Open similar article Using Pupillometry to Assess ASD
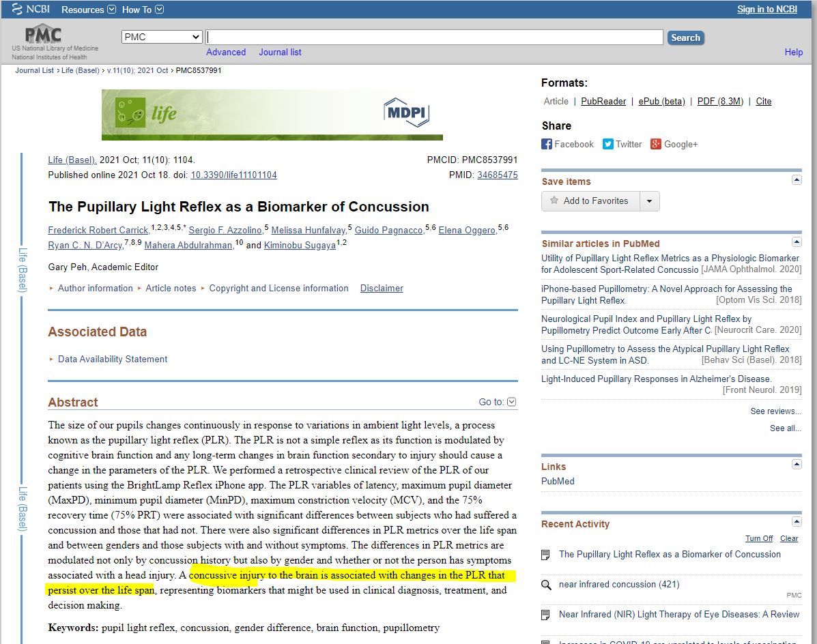The image size is (817, 644). click(x=665, y=355)
